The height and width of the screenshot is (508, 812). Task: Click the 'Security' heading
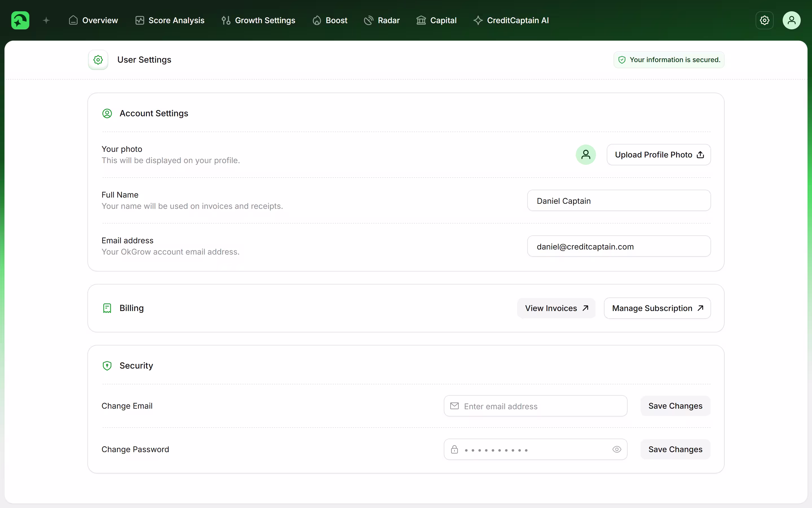(x=136, y=365)
